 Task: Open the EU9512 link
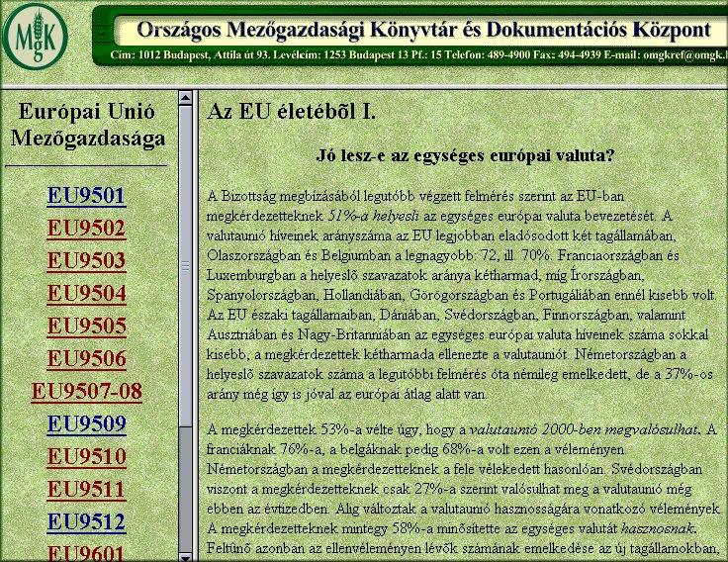(x=86, y=521)
